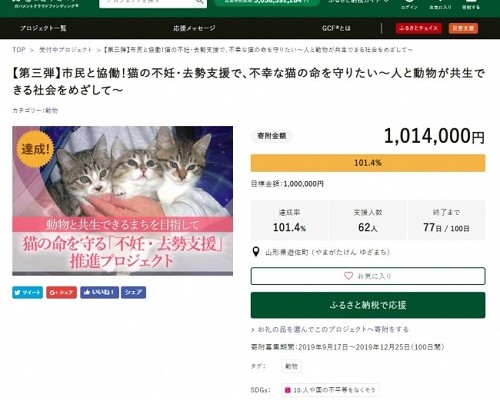Click the kitten project thumbnail image

(123, 201)
